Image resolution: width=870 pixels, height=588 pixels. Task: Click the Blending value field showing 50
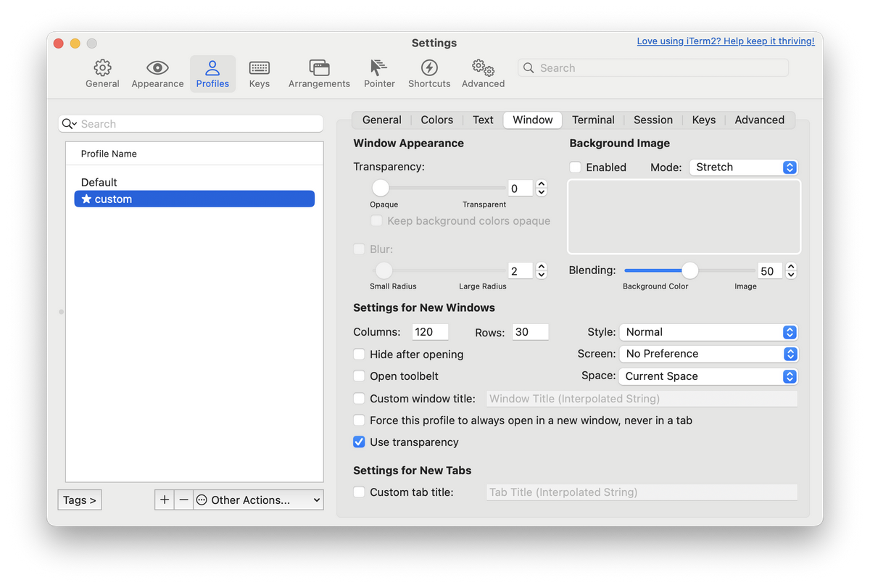click(770, 271)
